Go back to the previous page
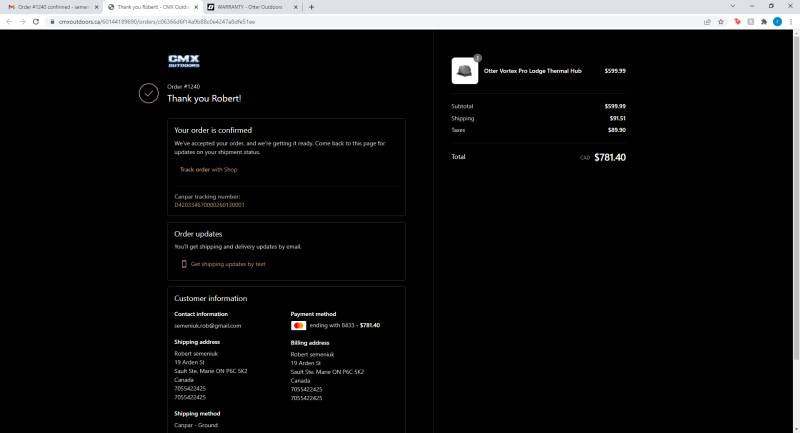 pyautogui.click(x=9, y=22)
